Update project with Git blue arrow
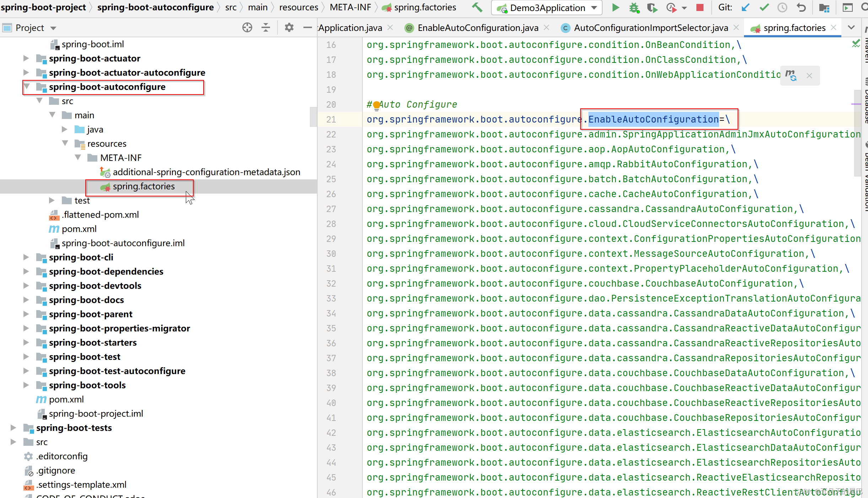 pyautogui.click(x=745, y=7)
